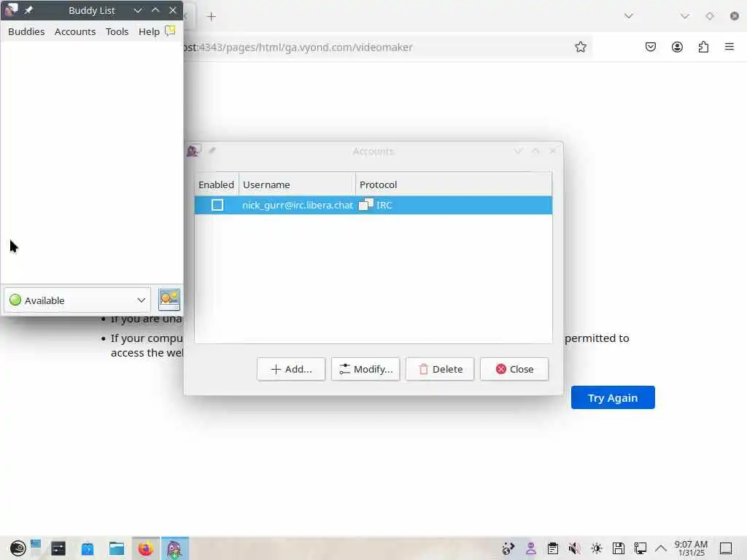Image resolution: width=747 pixels, height=560 pixels.
Task: Open Pocket save icon in Firefox toolbar
Action: [650, 47]
